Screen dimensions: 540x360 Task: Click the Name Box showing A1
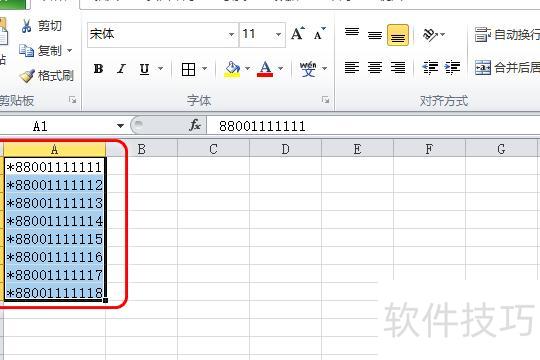57,126
